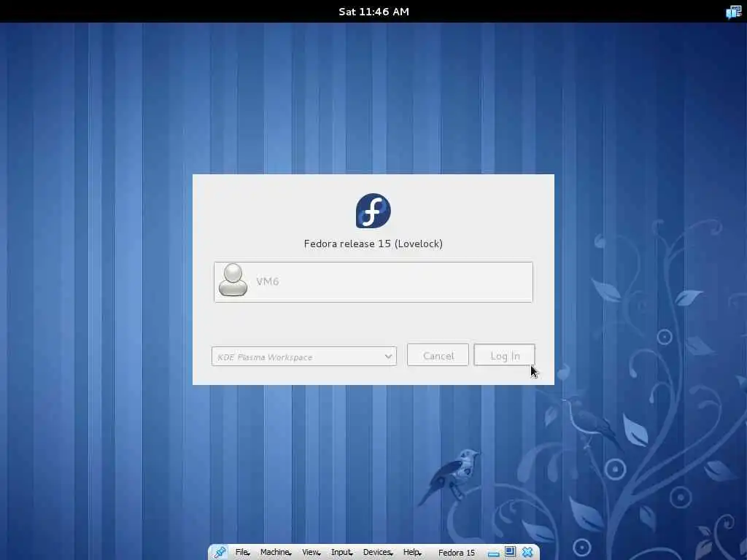747x560 pixels.
Task: Open the Help menu
Action: point(412,553)
